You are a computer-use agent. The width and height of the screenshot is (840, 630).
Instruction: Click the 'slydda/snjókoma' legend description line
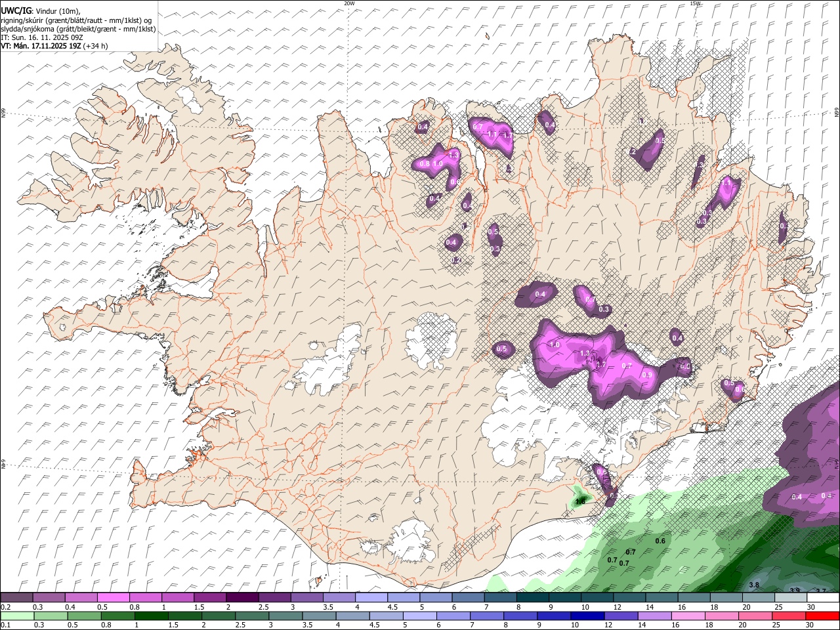click(78, 29)
